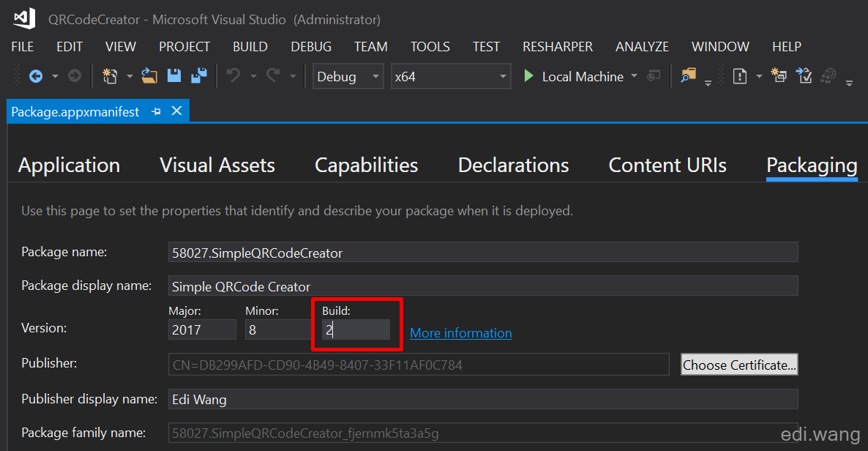Click the greyed globe toolbar icon

point(828,75)
